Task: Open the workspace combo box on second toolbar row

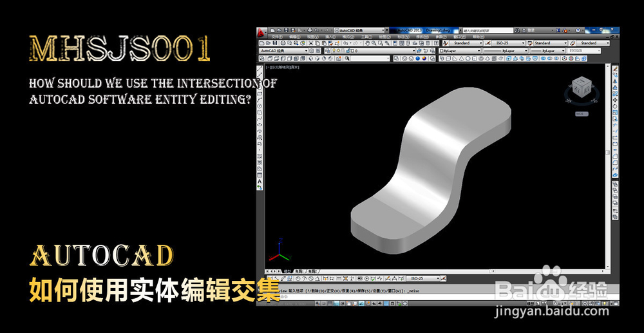Action: click(x=283, y=50)
